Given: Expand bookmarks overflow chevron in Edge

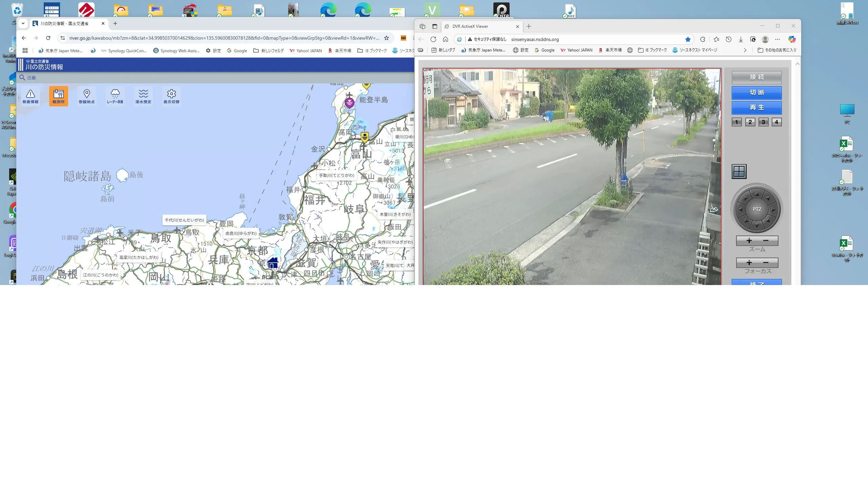Looking at the screenshot, I should click(745, 50).
